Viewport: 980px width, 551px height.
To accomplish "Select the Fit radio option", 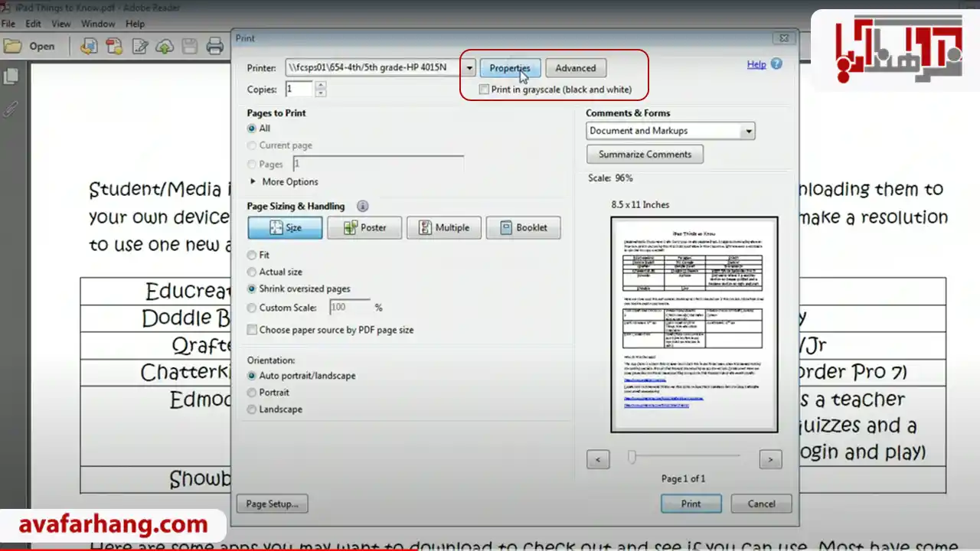I will [252, 255].
